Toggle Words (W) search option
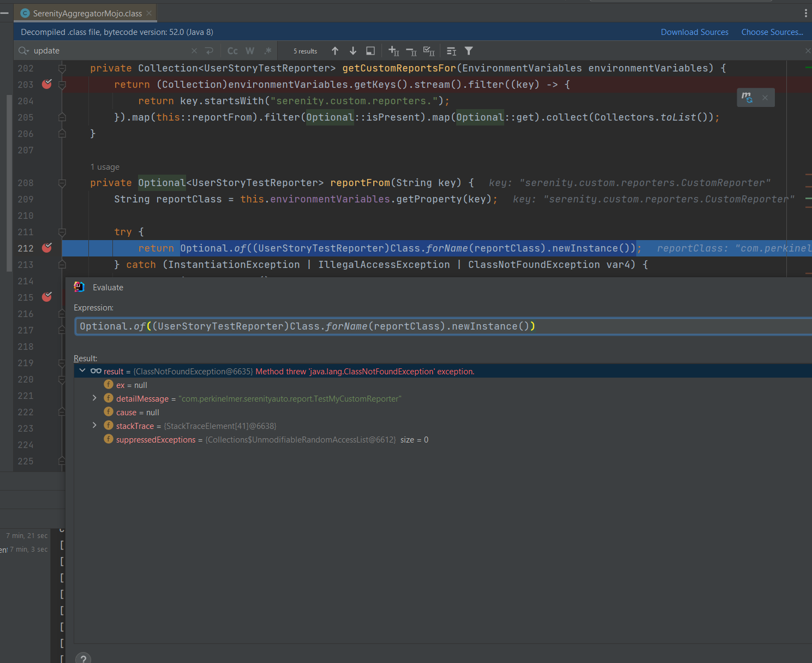The image size is (812, 663). click(x=250, y=51)
